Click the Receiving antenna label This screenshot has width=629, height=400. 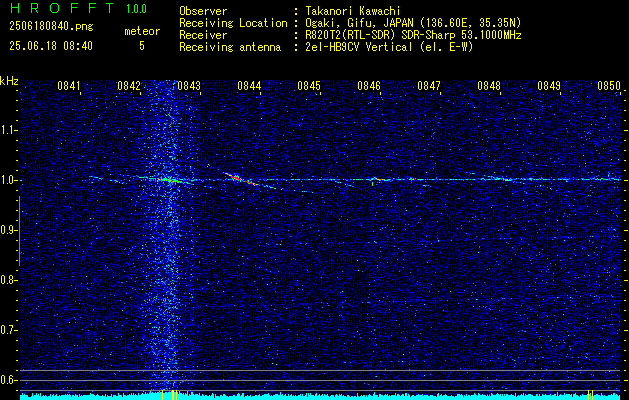tap(230, 47)
